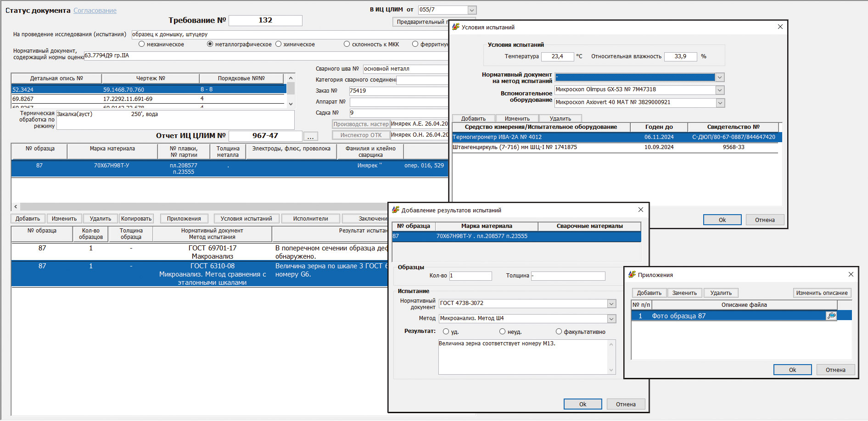The height and width of the screenshot is (421, 868).
Task: Choose the неуд. result radio button
Action: click(502, 332)
